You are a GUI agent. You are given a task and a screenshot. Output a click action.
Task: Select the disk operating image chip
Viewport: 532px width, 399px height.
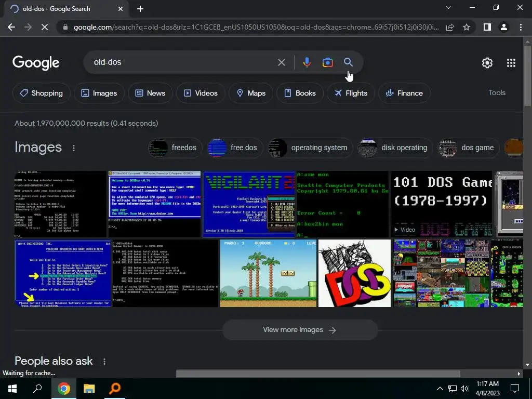pyautogui.click(x=395, y=148)
